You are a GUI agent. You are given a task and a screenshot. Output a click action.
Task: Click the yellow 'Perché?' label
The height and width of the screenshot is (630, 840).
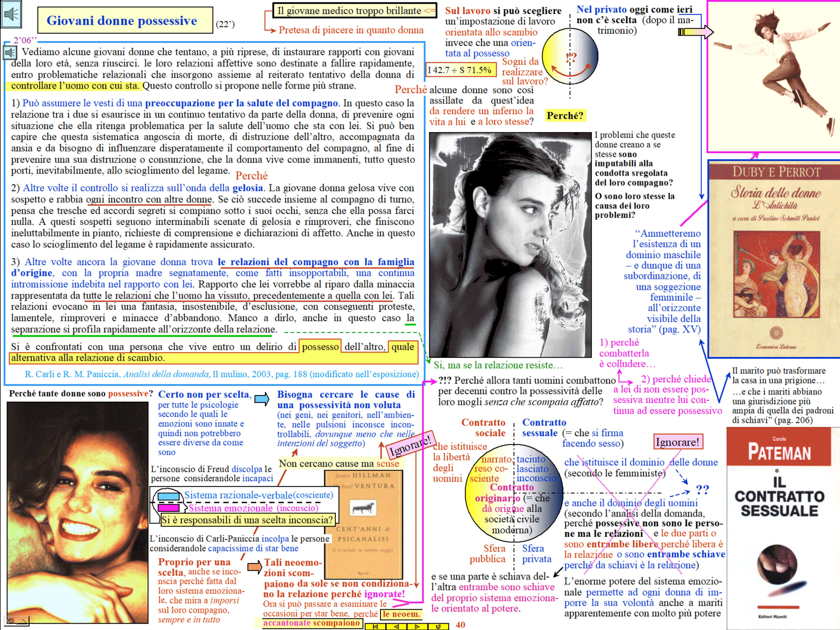[x=565, y=116]
